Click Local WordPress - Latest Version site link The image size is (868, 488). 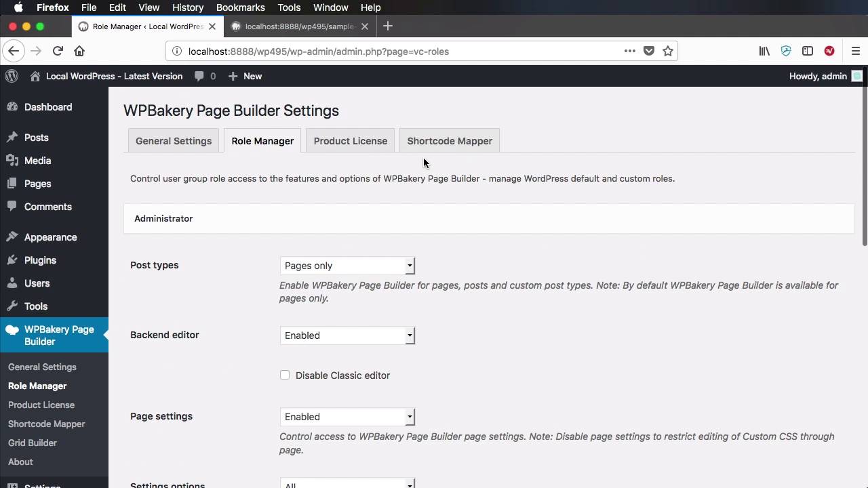[114, 76]
